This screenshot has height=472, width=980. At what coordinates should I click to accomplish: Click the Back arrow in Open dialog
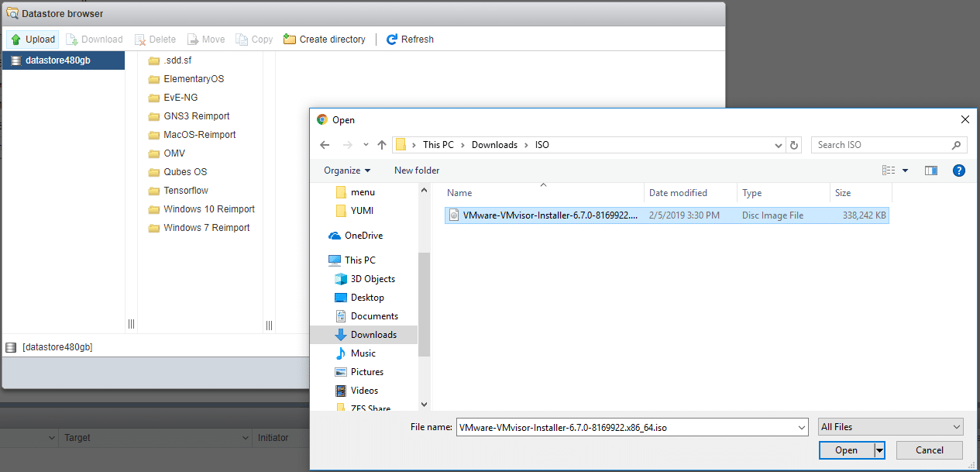pyautogui.click(x=325, y=145)
